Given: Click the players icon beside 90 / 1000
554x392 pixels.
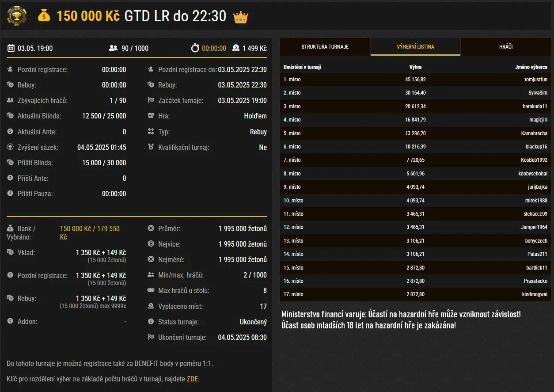Looking at the screenshot, I should [113, 49].
